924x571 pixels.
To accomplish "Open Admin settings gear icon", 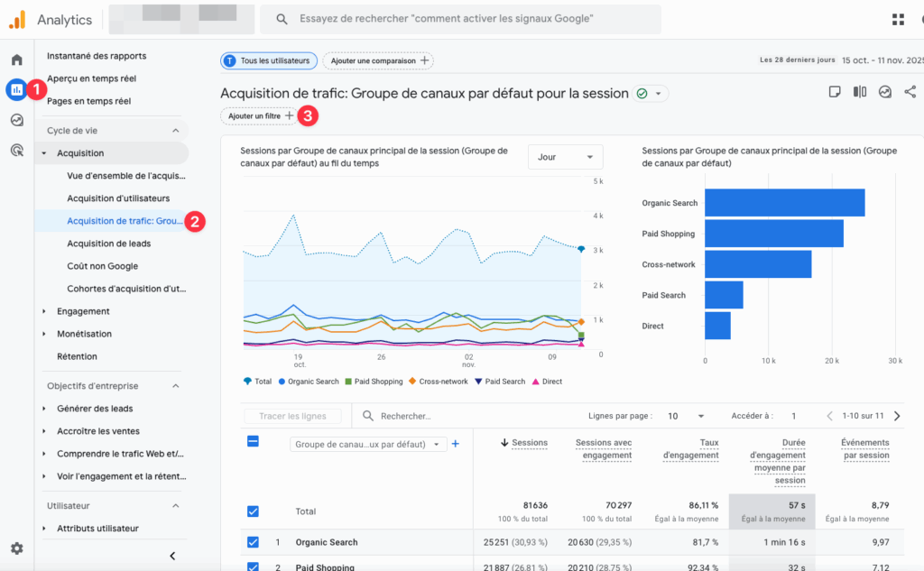I will [16, 548].
